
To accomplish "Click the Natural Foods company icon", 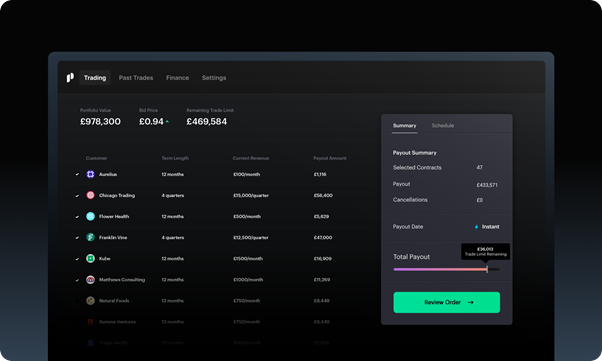I will pyautogui.click(x=90, y=301).
